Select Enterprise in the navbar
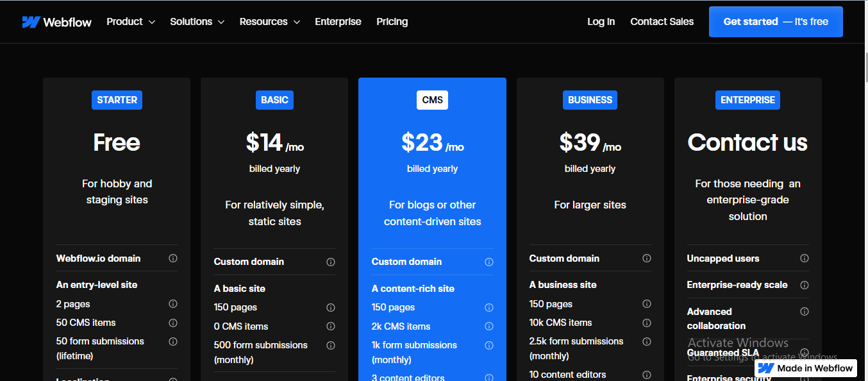Screen dimensions: 868x381 (x=338, y=21)
